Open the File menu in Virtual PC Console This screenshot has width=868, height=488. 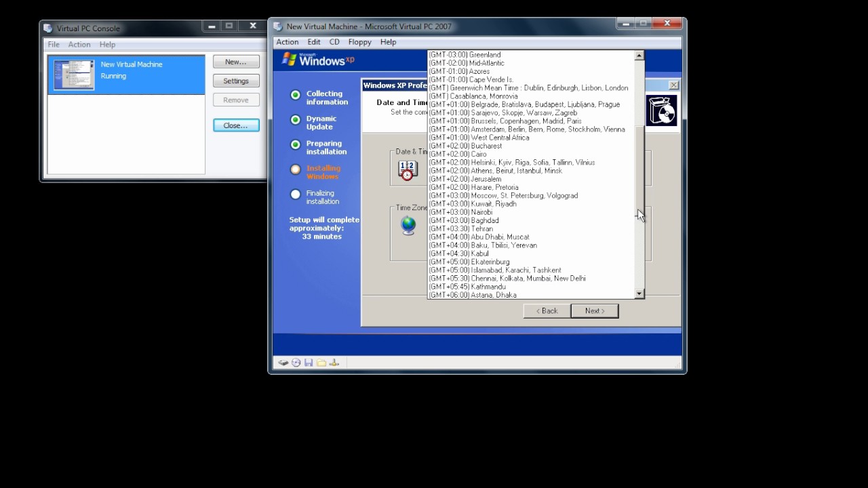coord(54,45)
